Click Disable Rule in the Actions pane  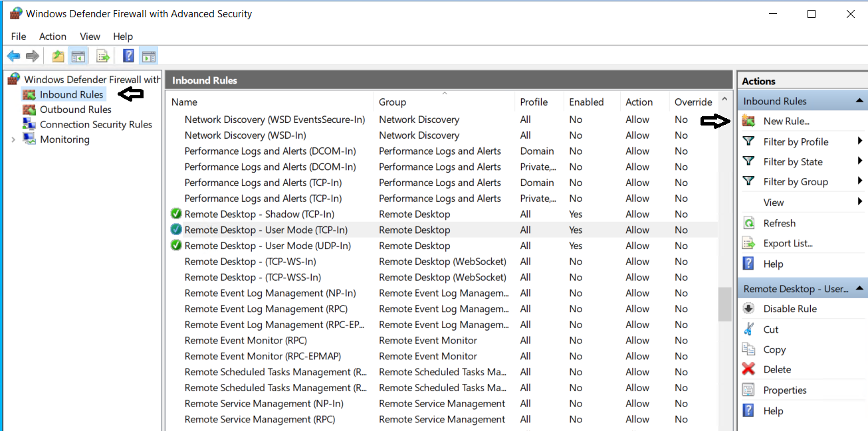790,309
